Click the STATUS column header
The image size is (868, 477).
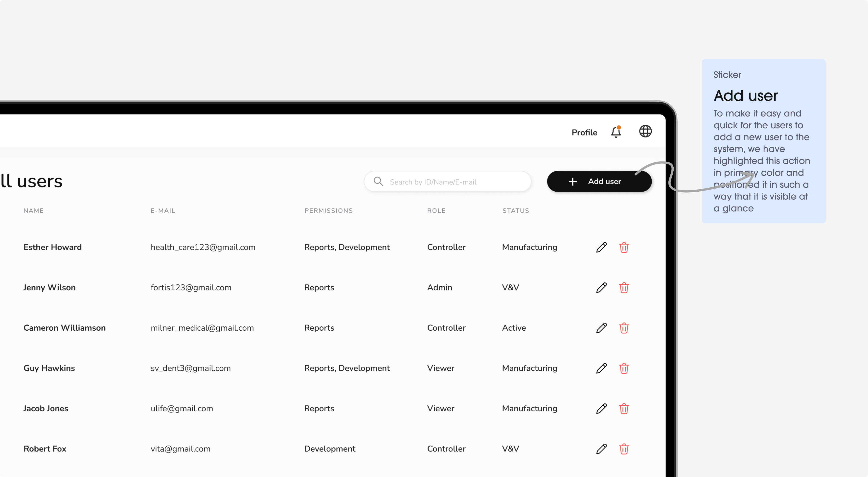[x=516, y=210]
